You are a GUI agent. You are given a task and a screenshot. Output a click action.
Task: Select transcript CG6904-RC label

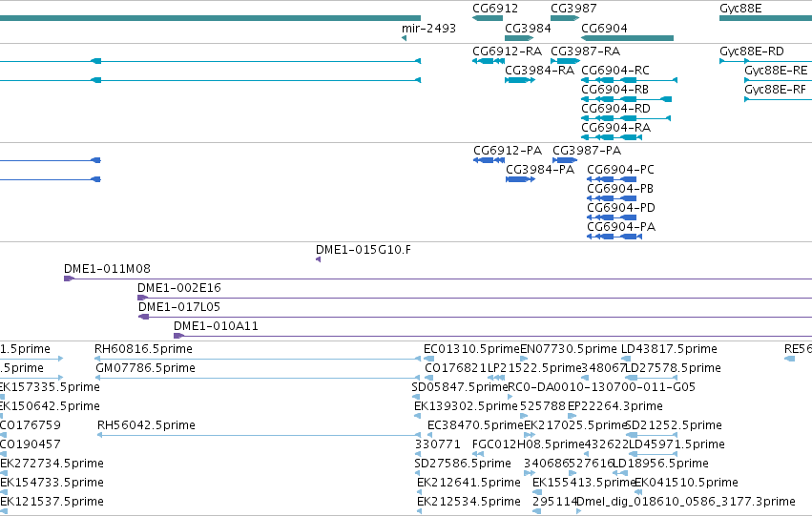point(615,71)
